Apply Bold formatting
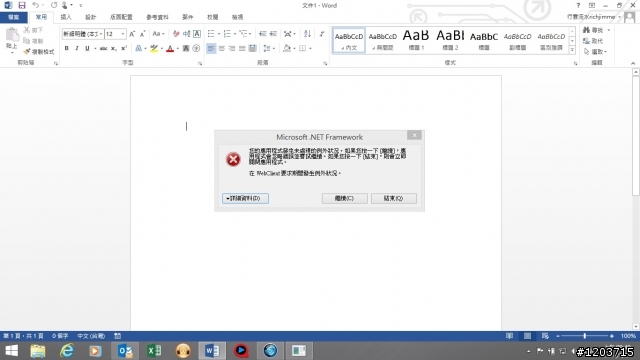The image size is (640, 360). click(x=67, y=48)
